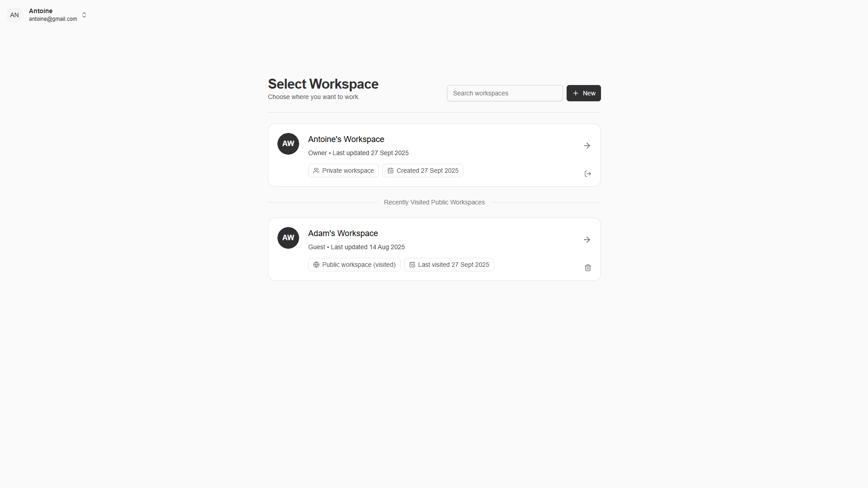This screenshot has height=488, width=868.
Task: Click the Private workspace badge
Action: [x=343, y=171]
